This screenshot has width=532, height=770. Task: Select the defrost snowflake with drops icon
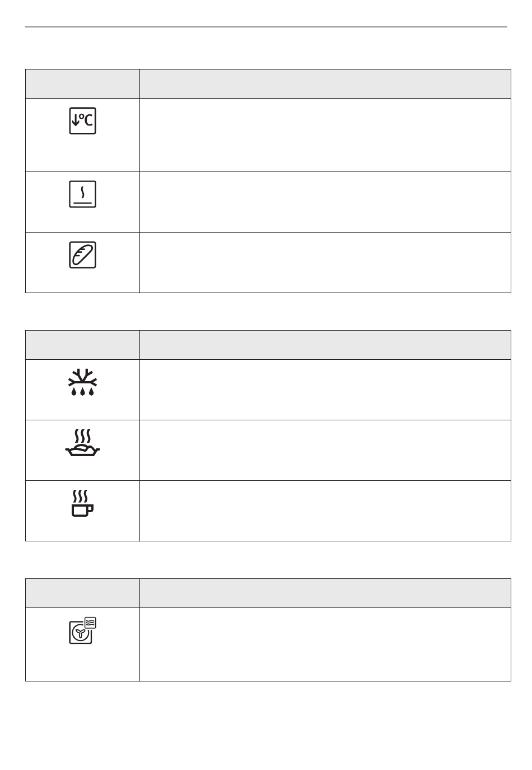point(82,383)
